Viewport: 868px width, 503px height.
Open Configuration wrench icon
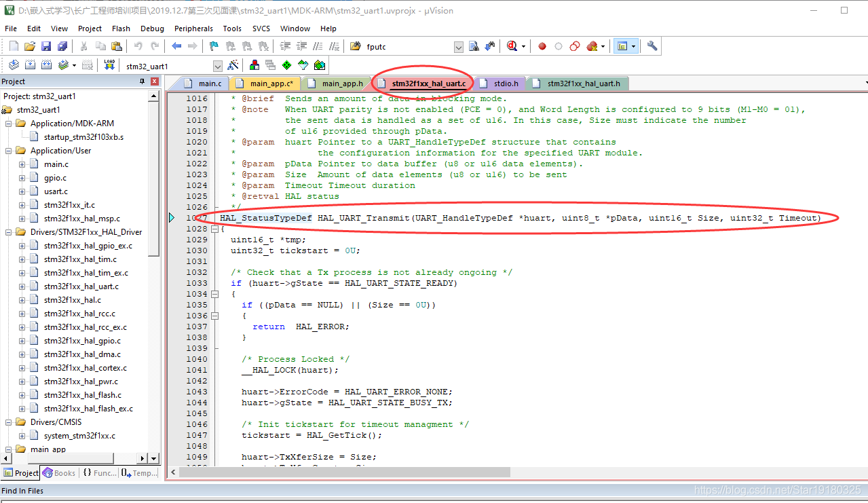pyautogui.click(x=652, y=46)
